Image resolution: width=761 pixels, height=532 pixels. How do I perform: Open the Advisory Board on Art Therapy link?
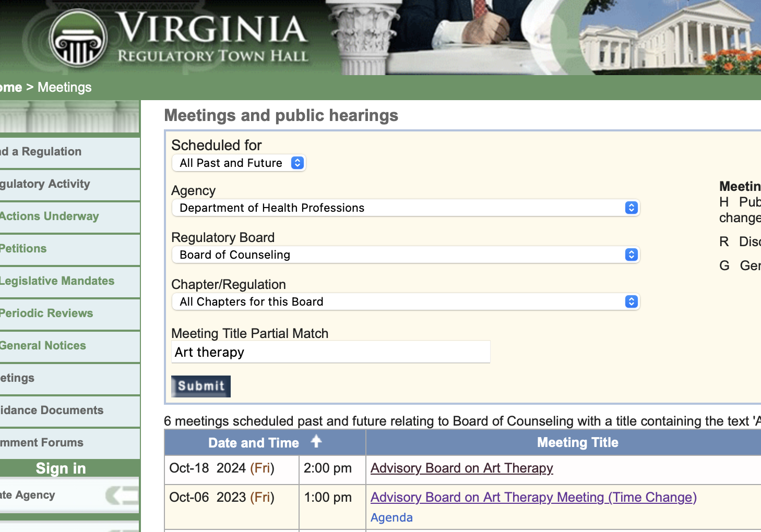(461, 468)
